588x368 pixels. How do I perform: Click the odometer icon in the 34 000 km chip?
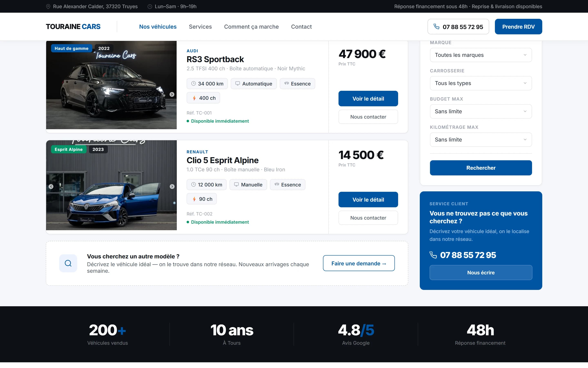point(193,83)
